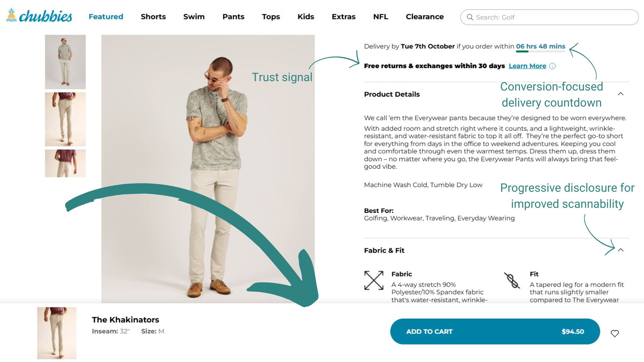The image size is (644, 362).
Task: Click the info icon beside Learn More
Action: pyautogui.click(x=552, y=66)
